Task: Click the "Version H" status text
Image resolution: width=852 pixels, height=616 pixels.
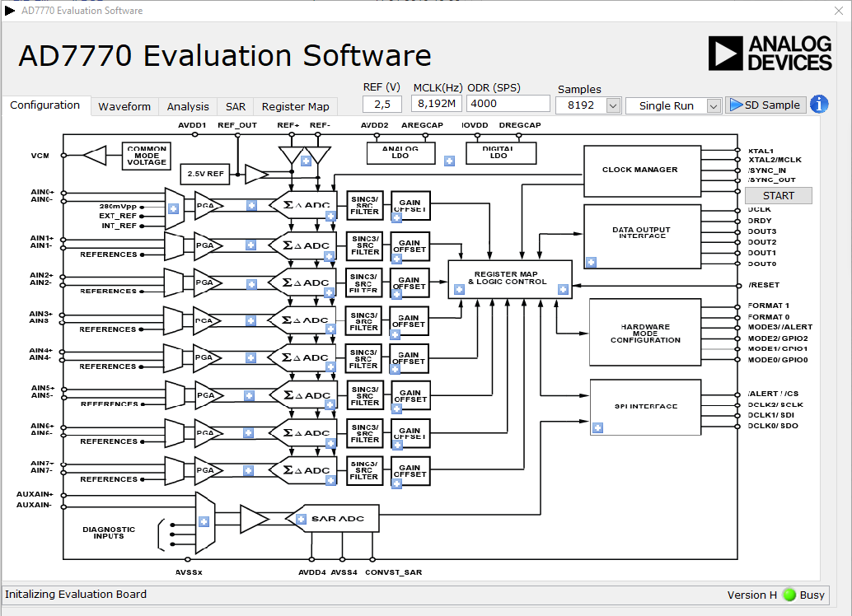Action: coord(752,595)
